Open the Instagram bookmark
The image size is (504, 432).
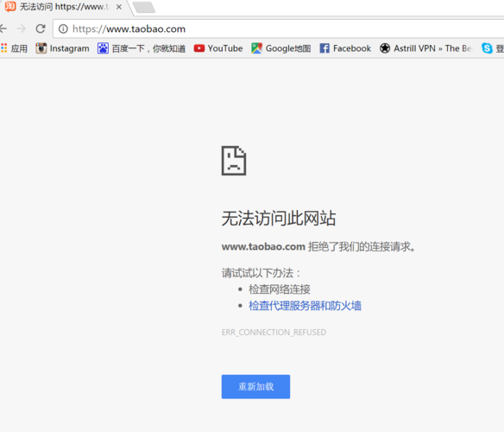pyautogui.click(x=63, y=48)
